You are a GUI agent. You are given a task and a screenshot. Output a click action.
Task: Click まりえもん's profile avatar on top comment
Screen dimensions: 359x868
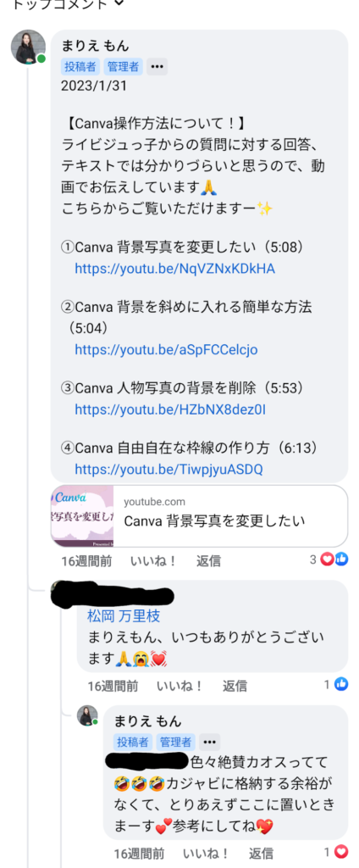tap(28, 47)
